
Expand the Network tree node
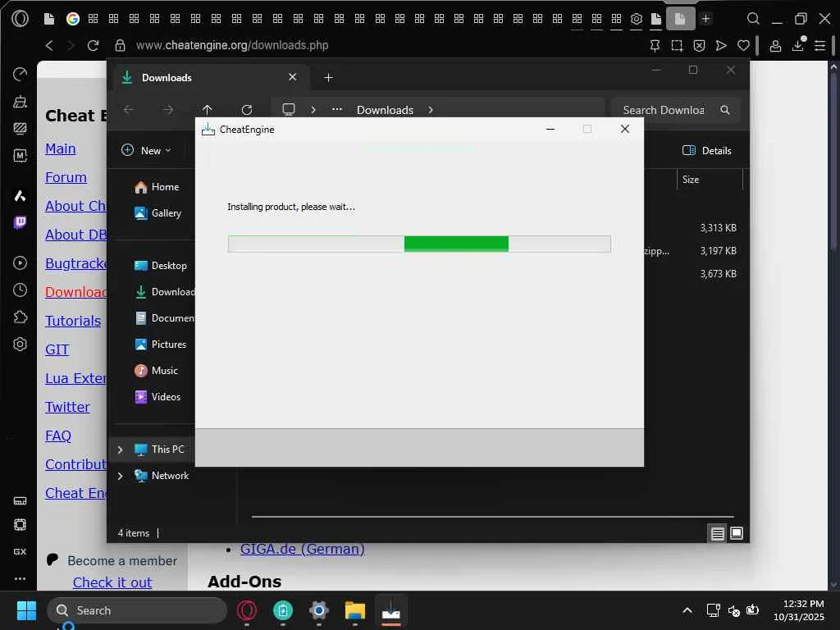tap(120, 476)
